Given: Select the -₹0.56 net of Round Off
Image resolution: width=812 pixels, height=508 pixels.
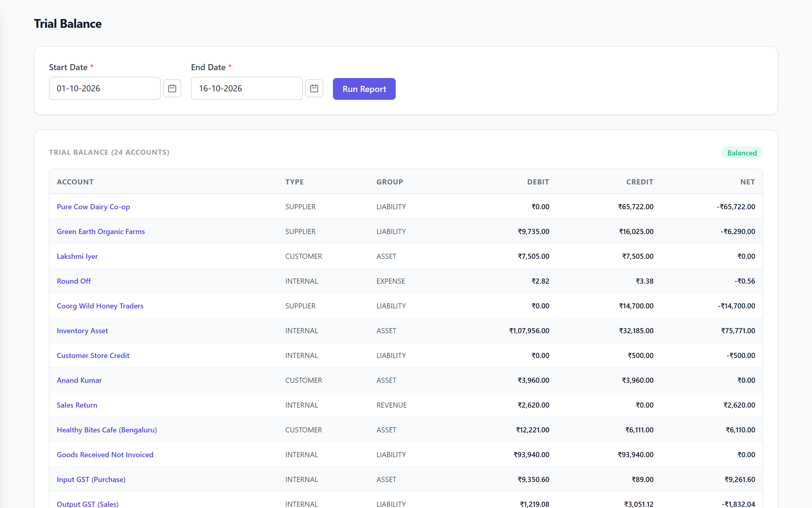Looking at the screenshot, I should (x=745, y=281).
